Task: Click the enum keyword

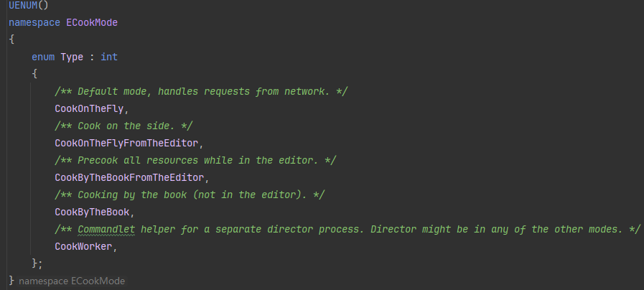Action: pyautogui.click(x=42, y=57)
